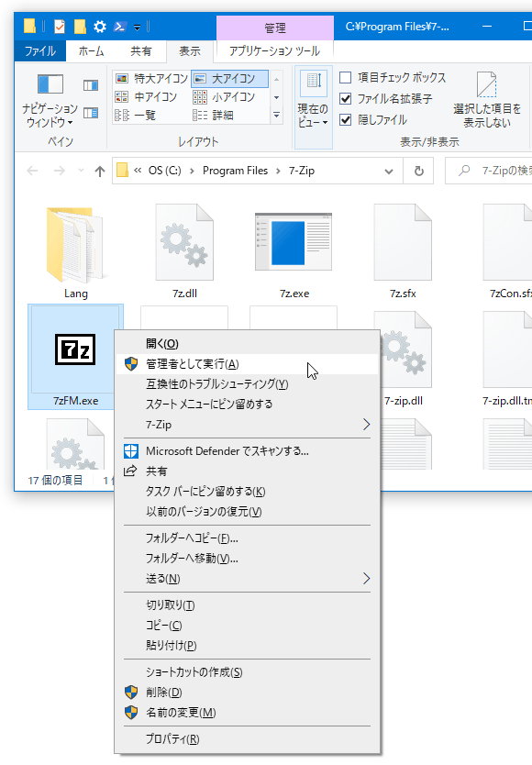Click layout gallery down arrow
Viewport: 532px width, 765px height.
pyautogui.click(x=277, y=97)
